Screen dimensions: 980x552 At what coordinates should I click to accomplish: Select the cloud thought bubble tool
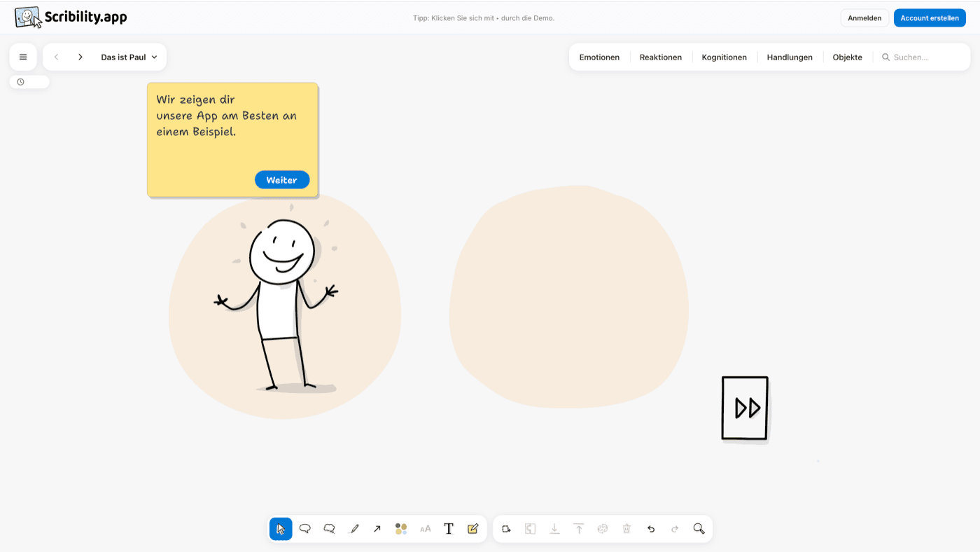[329, 529]
